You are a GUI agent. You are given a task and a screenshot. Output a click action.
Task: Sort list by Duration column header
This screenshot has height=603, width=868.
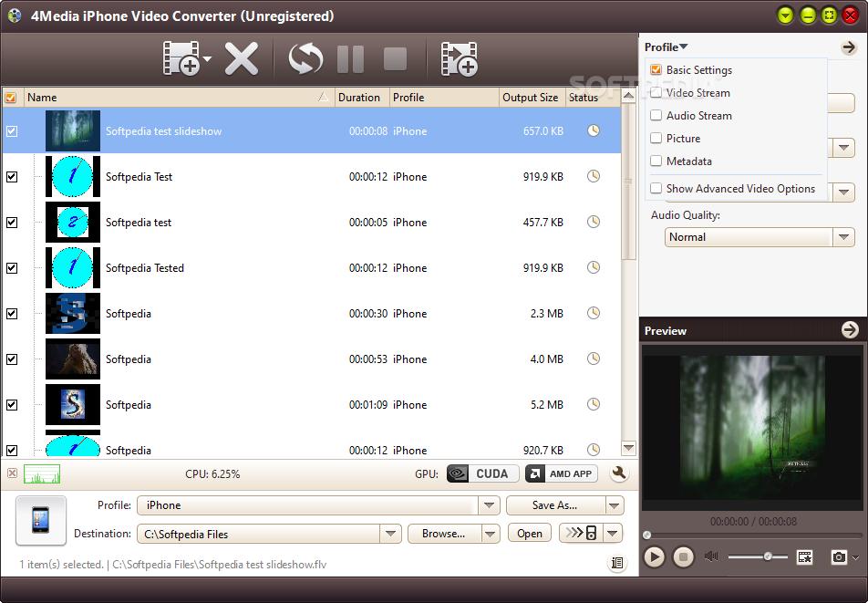coord(362,98)
